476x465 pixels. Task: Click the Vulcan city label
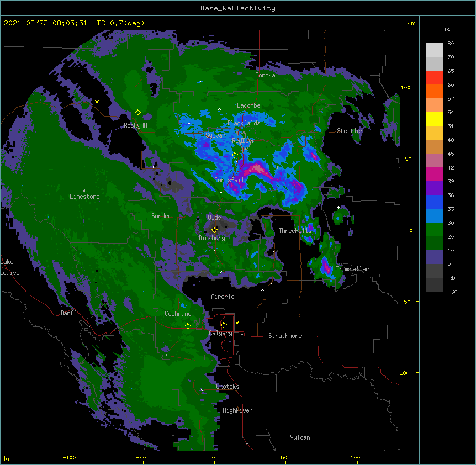[x=300, y=437]
